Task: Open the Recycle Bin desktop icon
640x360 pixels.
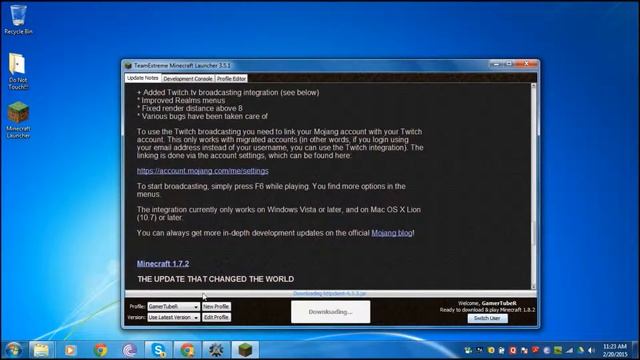Action: pyautogui.click(x=18, y=20)
